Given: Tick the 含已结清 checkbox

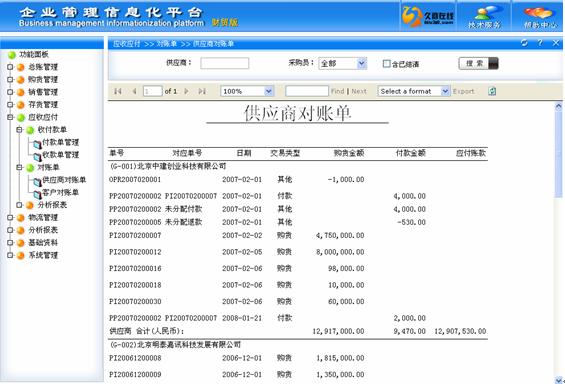Looking at the screenshot, I should (x=386, y=64).
